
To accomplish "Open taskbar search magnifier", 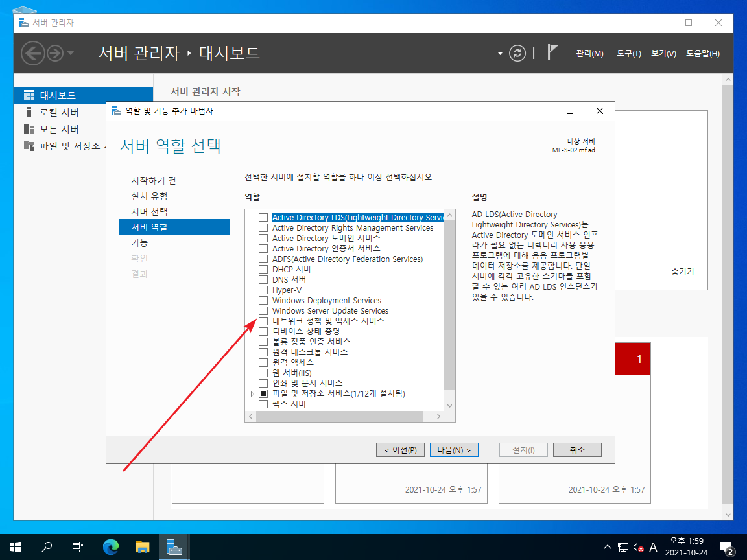I will [x=46, y=547].
